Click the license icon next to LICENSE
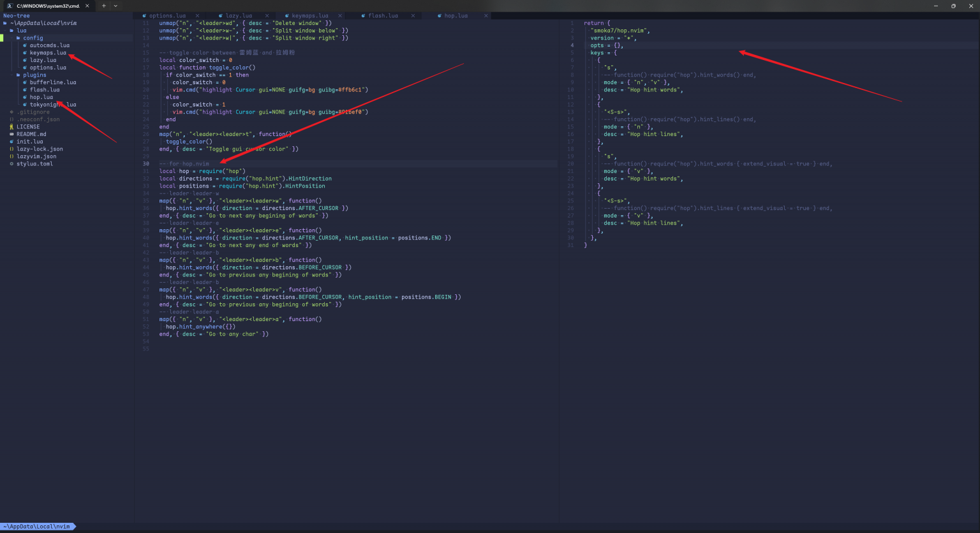The width and height of the screenshot is (980, 533). click(11, 127)
